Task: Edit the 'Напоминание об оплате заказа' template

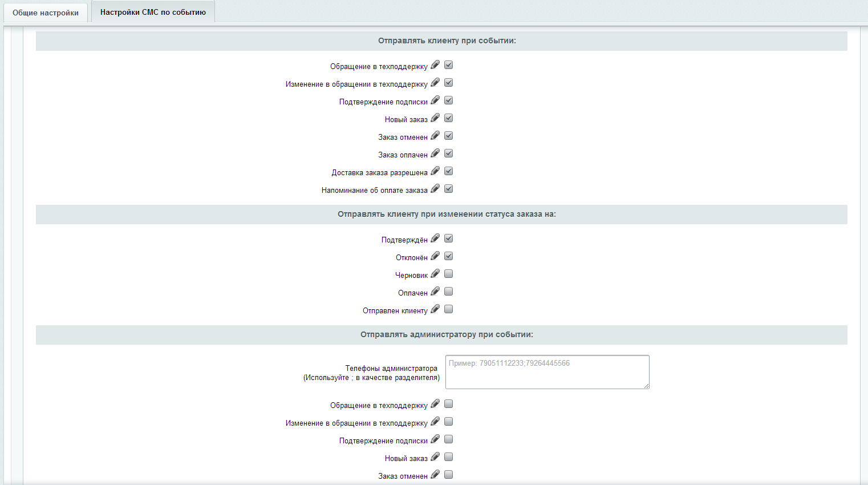Action: tap(435, 189)
